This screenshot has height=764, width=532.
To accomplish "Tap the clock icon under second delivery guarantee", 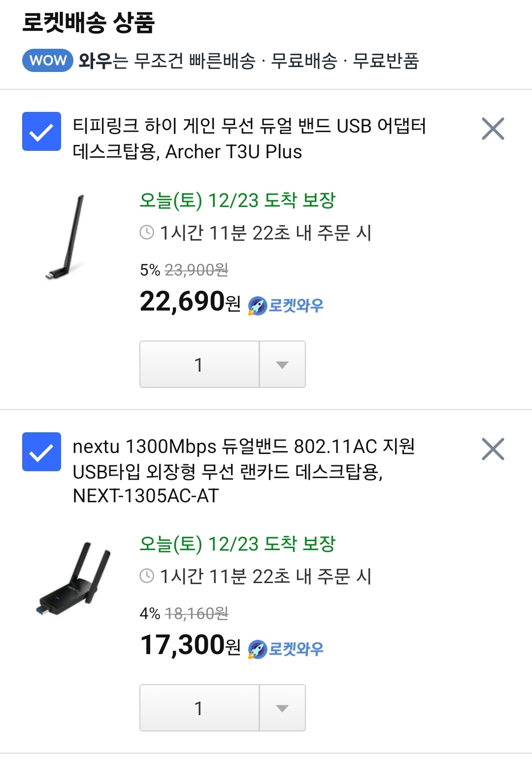I will (x=147, y=576).
